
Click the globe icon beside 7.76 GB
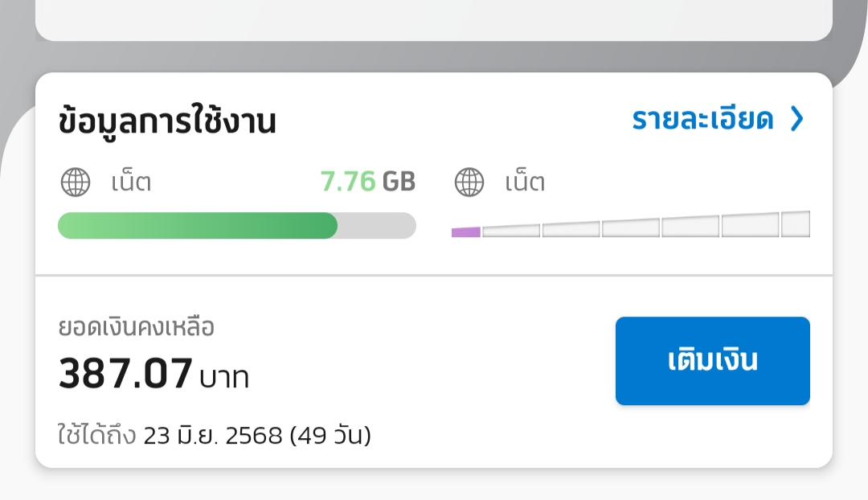tap(76, 182)
